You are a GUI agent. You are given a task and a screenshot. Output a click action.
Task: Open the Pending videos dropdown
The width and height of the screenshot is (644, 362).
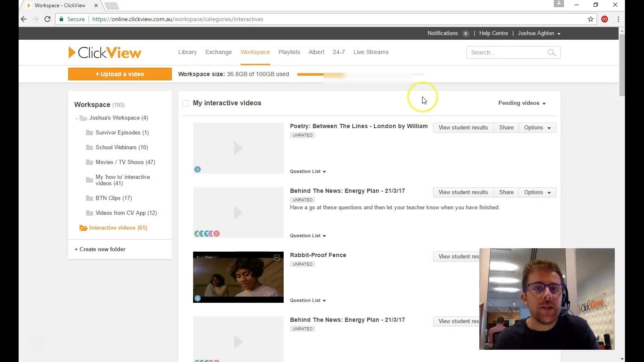pyautogui.click(x=522, y=103)
